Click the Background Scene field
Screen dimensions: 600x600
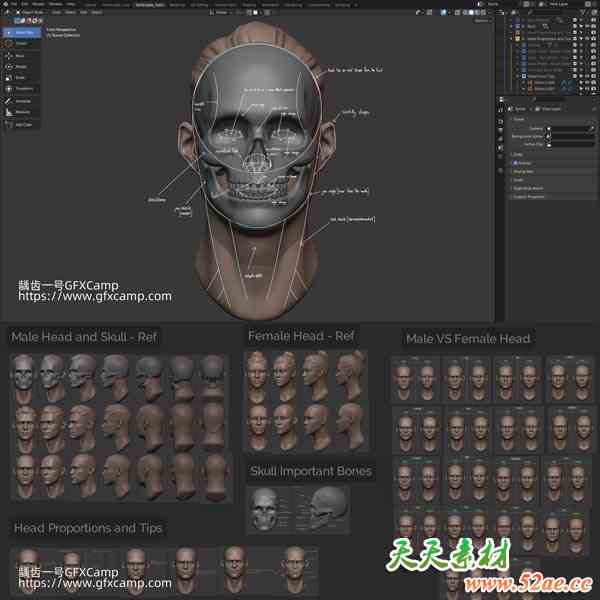[570, 136]
